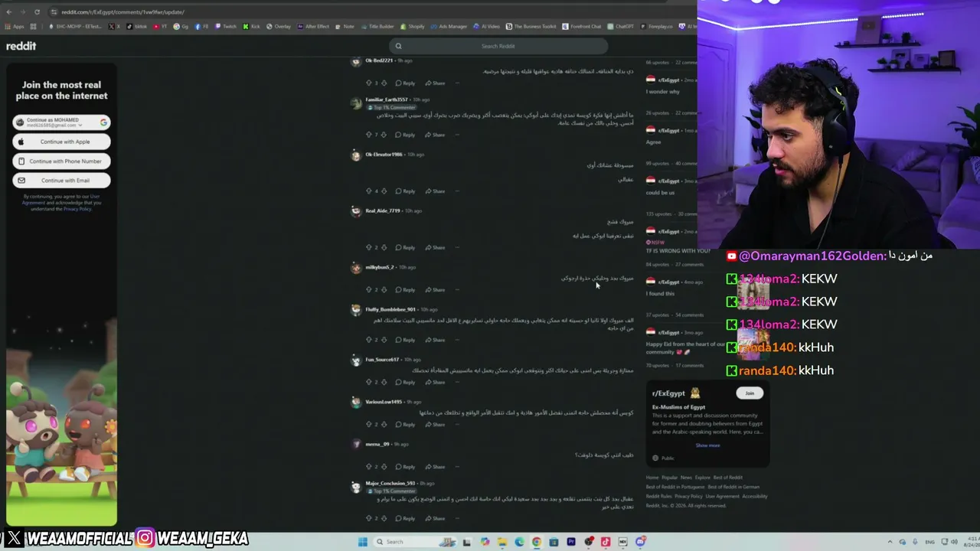Upvote the Major_Conclusion_593 comment

(368, 518)
